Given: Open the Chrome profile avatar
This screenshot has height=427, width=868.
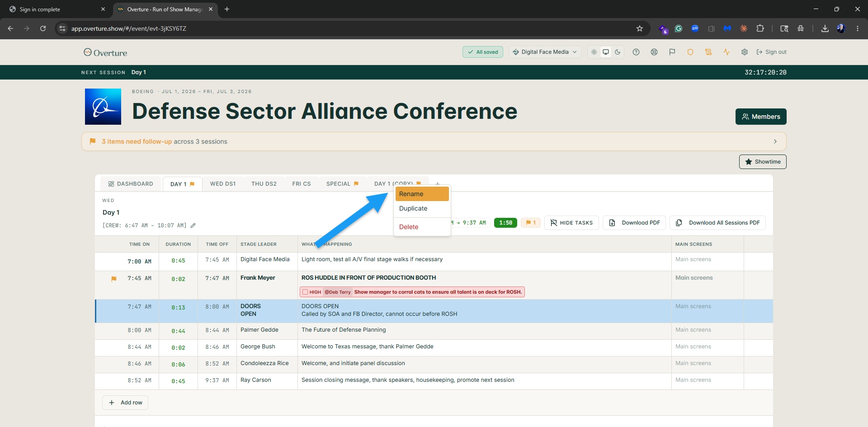Looking at the screenshot, I should 841,28.
